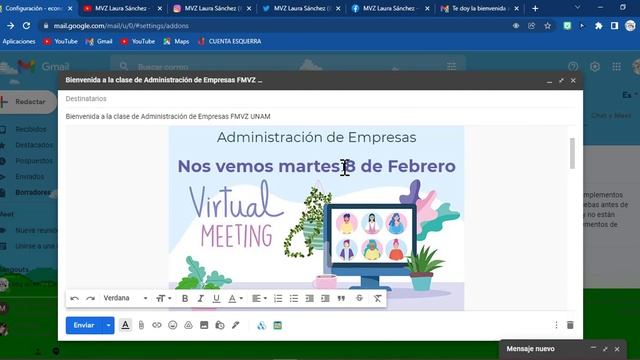
Task: Increase the indent level
Action: point(325,298)
